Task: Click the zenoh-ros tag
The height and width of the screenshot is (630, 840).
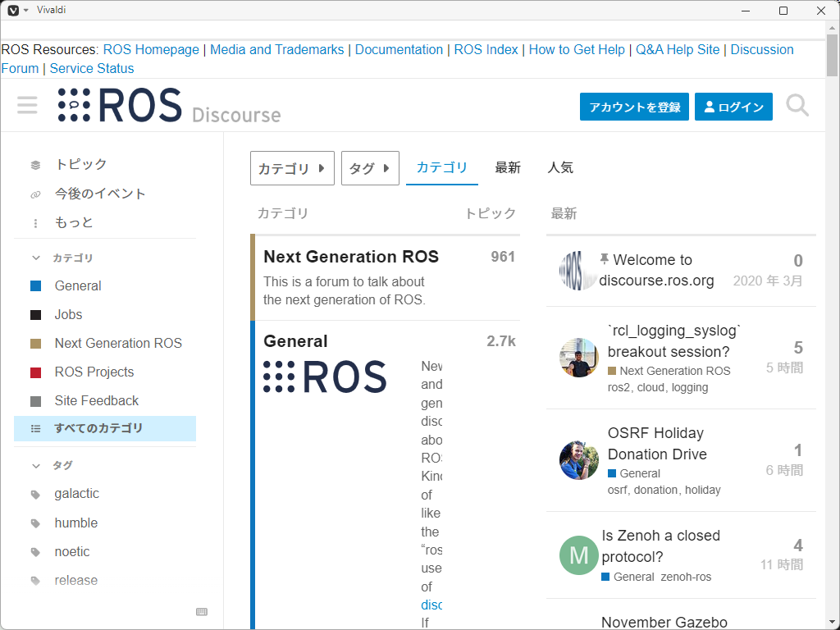Action: point(686,577)
